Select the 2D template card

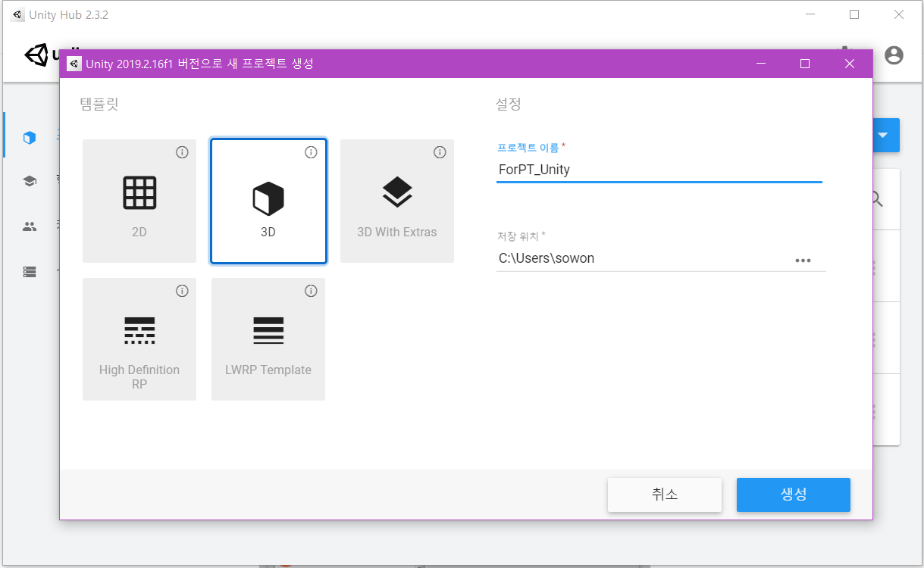pyautogui.click(x=139, y=201)
